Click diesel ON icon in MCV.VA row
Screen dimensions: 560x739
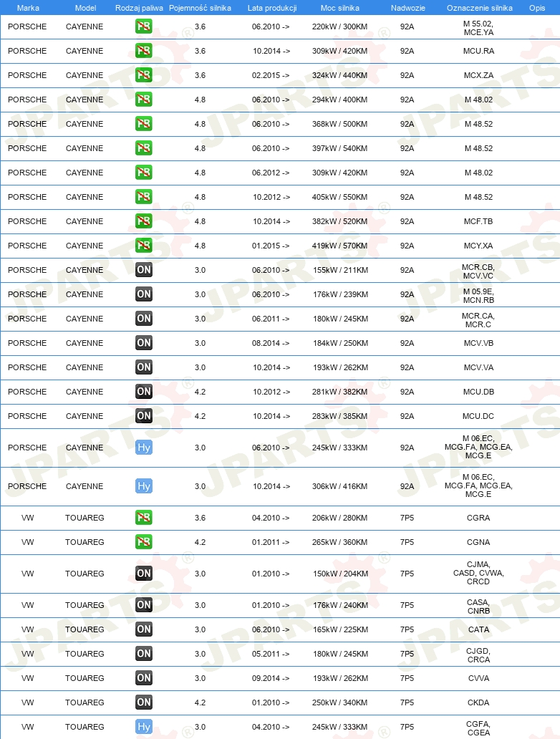[x=144, y=367]
